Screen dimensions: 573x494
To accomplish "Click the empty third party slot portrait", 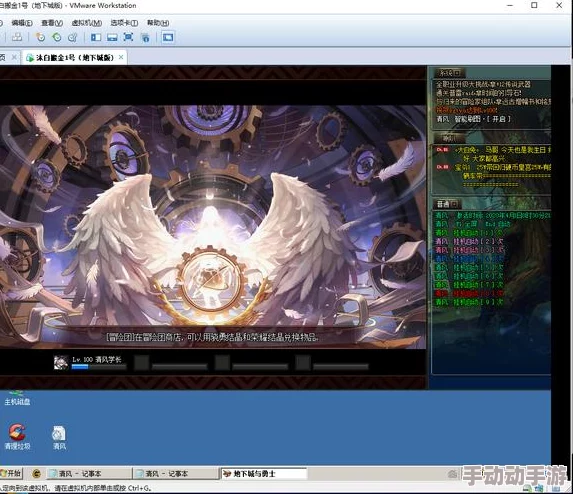I will (222, 362).
